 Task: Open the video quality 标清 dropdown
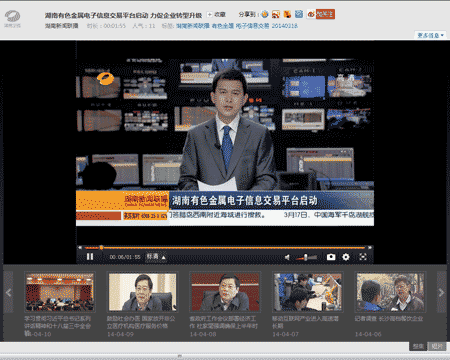[x=156, y=257]
